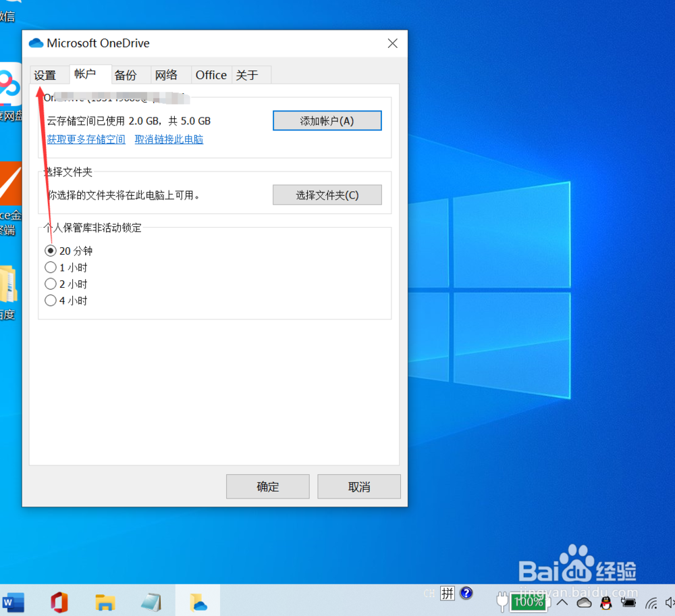
Task: Open the orange Office desktop shortcut
Action: pyautogui.click(x=10, y=198)
